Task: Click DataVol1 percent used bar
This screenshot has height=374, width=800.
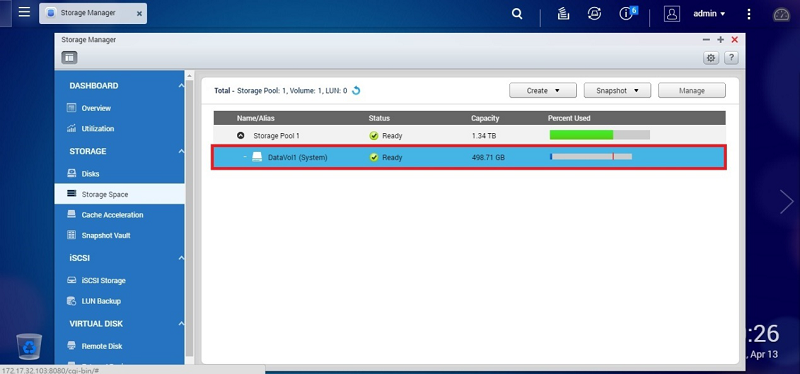Action: [591, 157]
